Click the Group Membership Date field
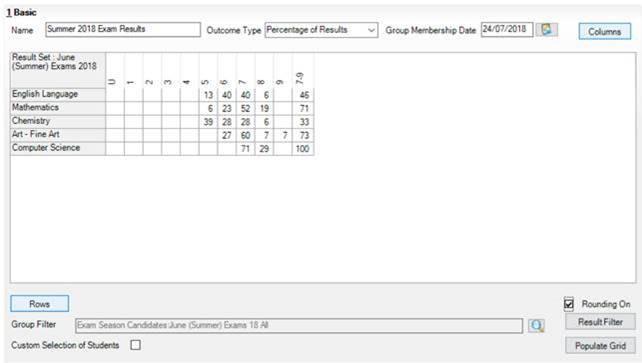 tap(507, 29)
